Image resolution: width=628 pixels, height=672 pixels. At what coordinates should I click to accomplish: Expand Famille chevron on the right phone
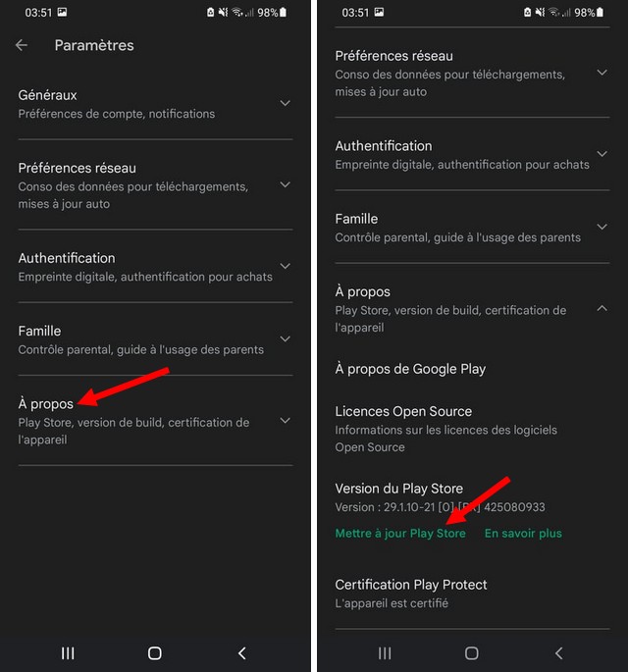[x=602, y=227]
